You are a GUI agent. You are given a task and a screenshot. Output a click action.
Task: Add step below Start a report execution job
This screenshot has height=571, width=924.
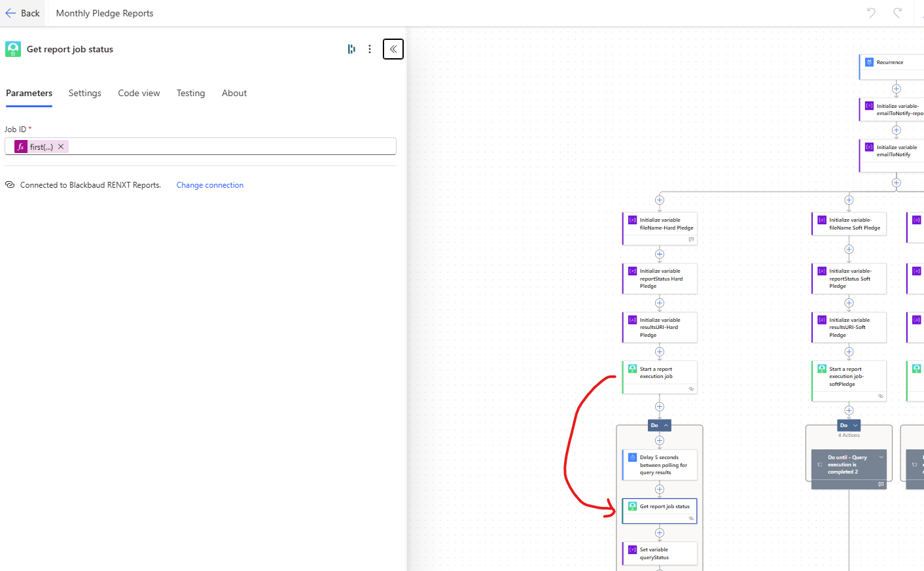pos(660,407)
